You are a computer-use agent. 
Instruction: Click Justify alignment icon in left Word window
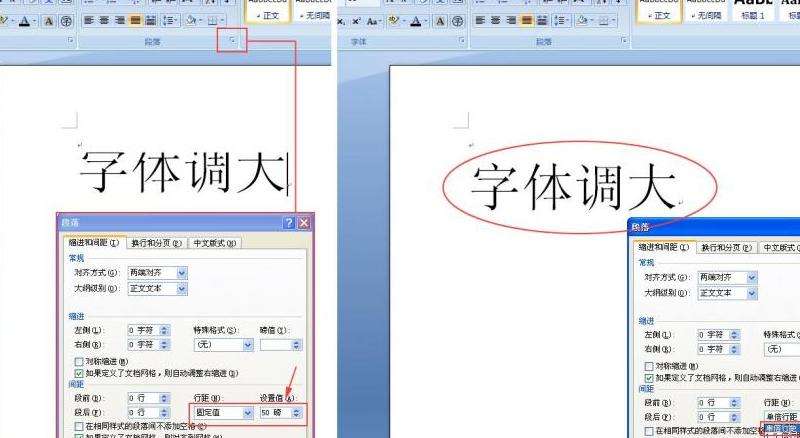click(x=135, y=20)
